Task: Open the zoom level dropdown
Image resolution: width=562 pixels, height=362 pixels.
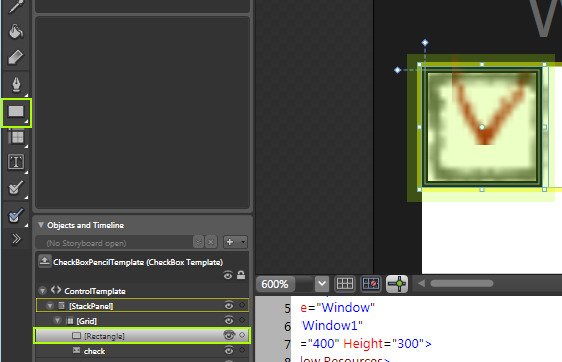Action: click(322, 284)
